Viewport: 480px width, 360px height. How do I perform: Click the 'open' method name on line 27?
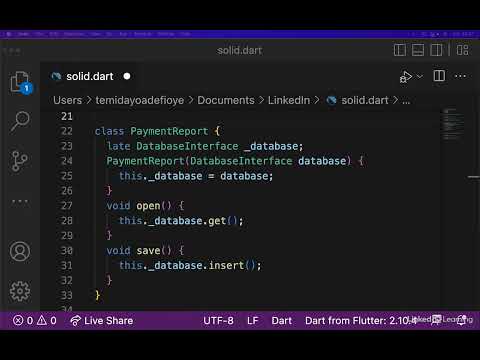coord(148,206)
